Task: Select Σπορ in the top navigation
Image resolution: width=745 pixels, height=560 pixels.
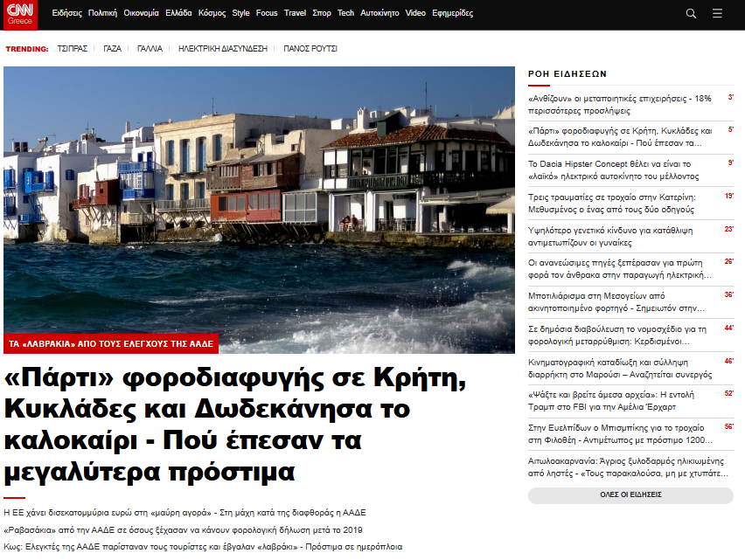Action: pyautogui.click(x=322, y=13)
